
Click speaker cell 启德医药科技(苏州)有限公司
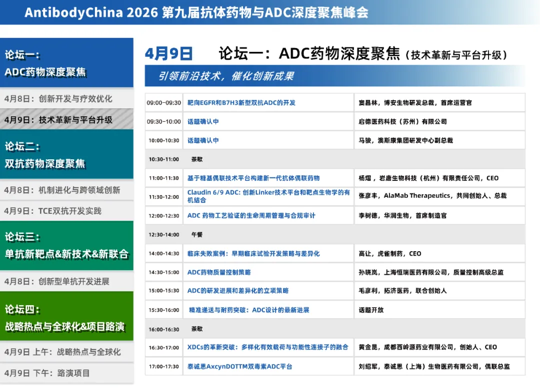point(439,121)
